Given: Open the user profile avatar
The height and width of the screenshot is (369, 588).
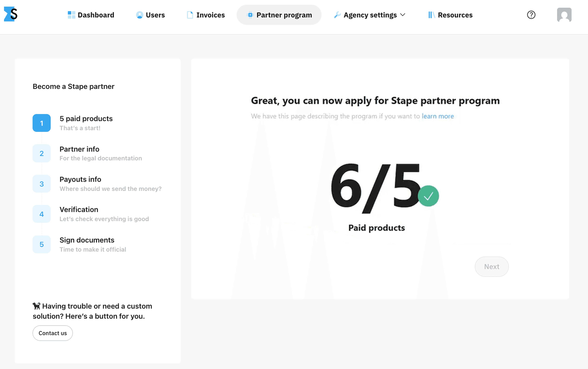Looking at the screenshot, I should 564,15.
